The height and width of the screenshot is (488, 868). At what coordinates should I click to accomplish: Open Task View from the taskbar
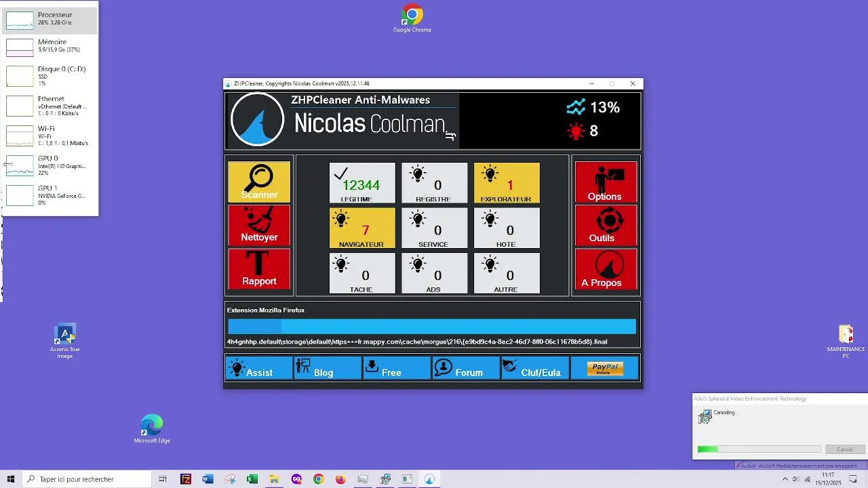pos(163,479)
